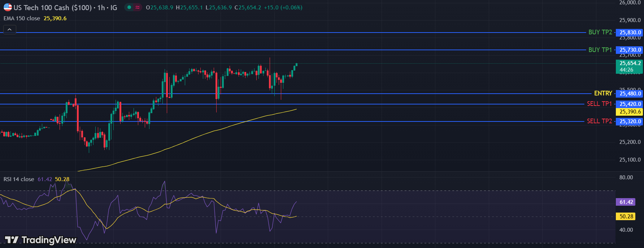Select the SELL TP2 line label
The height and width of the screenshot is (248, 644).
tap(599, 121)
